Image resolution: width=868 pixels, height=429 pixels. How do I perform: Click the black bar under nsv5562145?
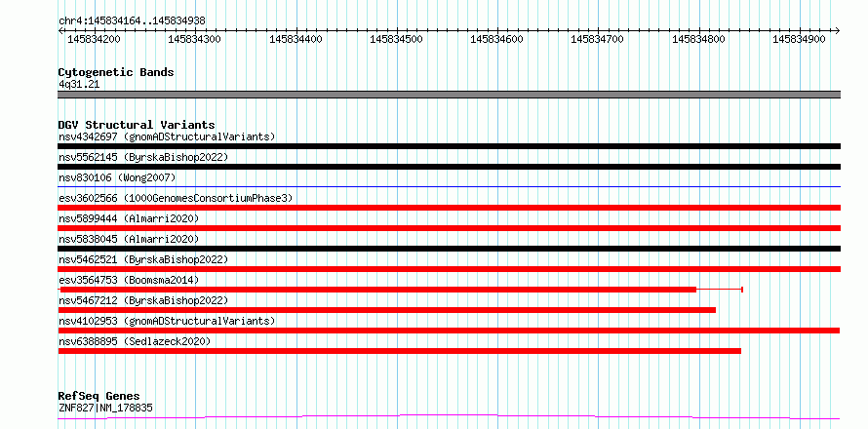449,167
